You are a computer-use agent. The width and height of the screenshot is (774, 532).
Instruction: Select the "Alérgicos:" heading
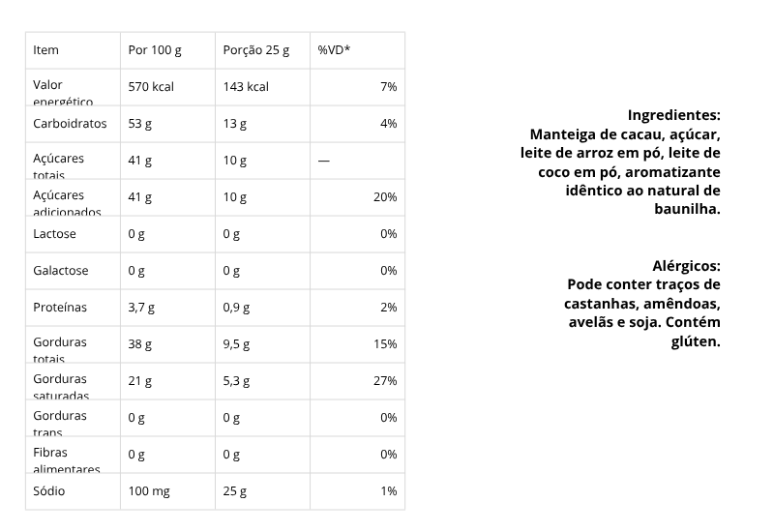pyautogui.click(x=686, y=265)
